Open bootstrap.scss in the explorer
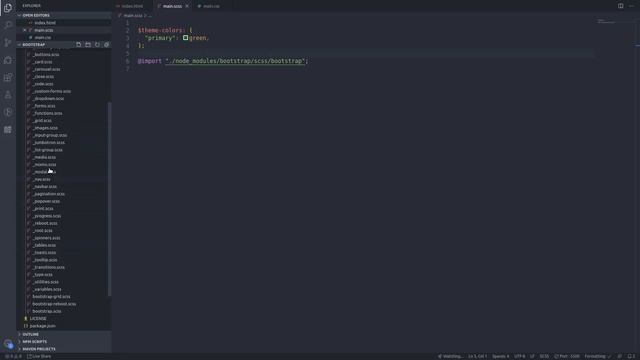The width and height of the screenshot is (640, 360). [x=47, y=311]
